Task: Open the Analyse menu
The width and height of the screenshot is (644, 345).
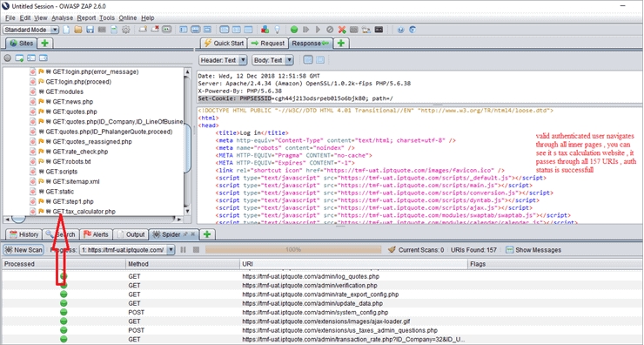Action: pos(62,18)
